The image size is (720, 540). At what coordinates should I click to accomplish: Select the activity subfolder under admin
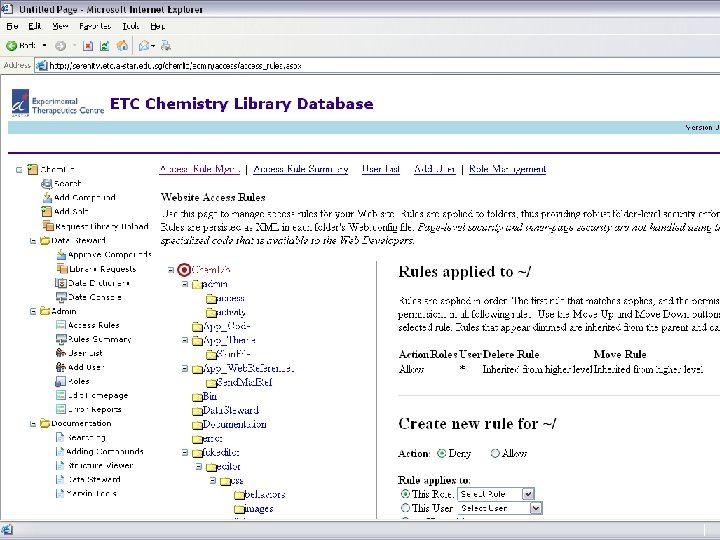pos(231,312)
